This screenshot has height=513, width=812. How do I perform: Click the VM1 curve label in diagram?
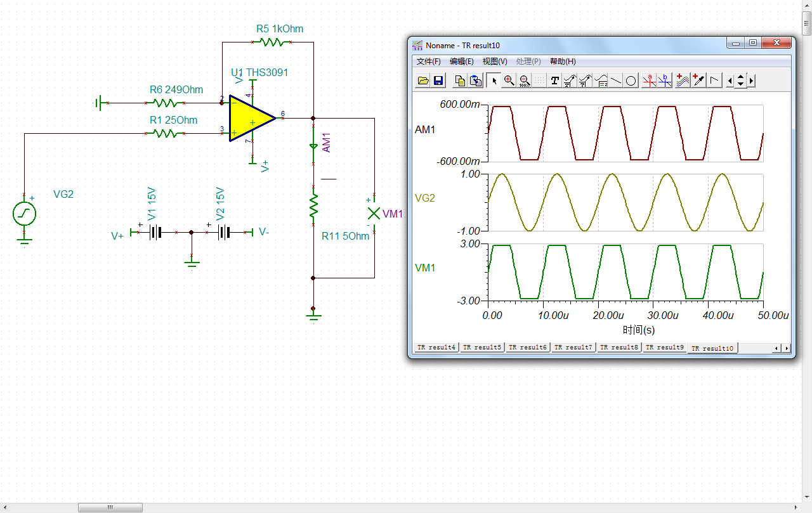pos(425,268)
